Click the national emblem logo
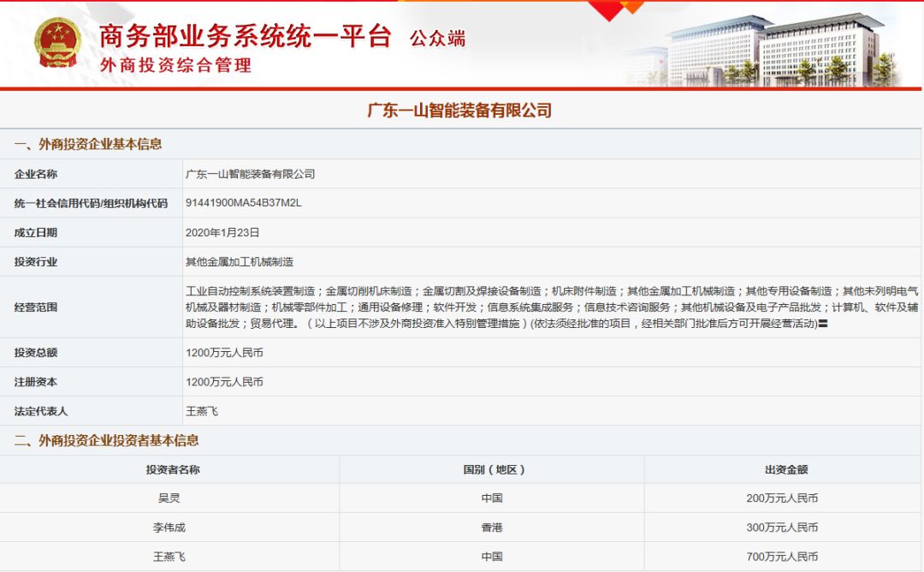 [x=58, y=43]
